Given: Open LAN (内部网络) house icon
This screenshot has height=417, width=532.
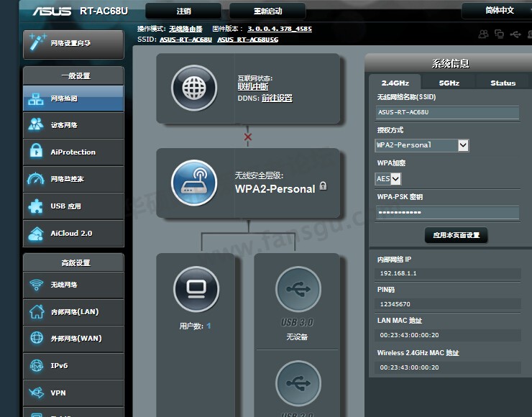Looking at the screenshot, I should pos(36,312).
